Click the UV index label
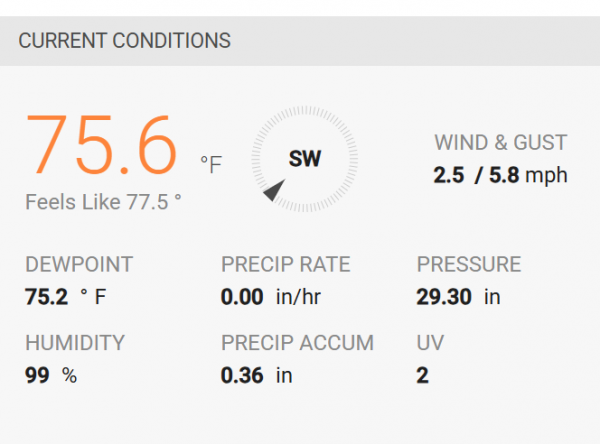Image resolution: width=600 pixels, height=444 pixels. [429, 343]
